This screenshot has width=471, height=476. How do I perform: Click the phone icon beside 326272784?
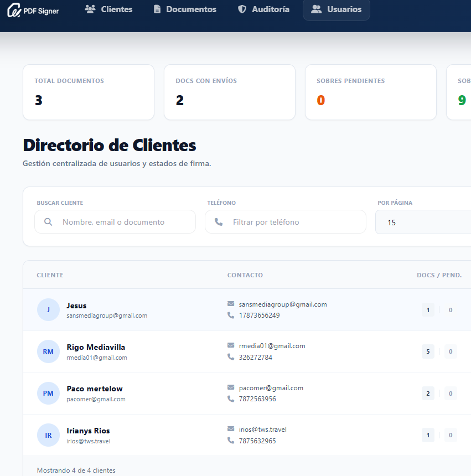(x=231, y=357)
